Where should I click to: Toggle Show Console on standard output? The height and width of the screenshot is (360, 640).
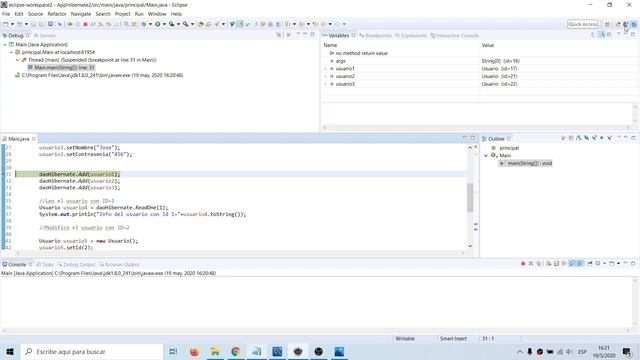pos(572,264)
